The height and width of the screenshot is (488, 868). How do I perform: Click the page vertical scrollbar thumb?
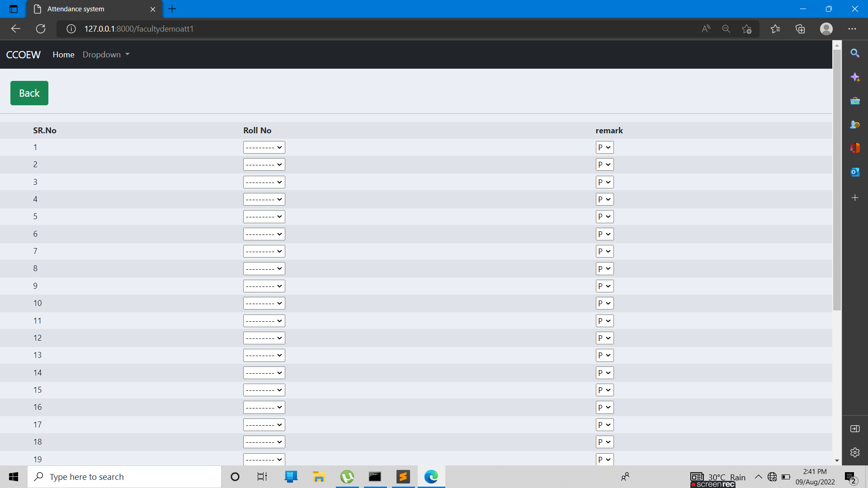pyautogui.click(x=837, y=181)
